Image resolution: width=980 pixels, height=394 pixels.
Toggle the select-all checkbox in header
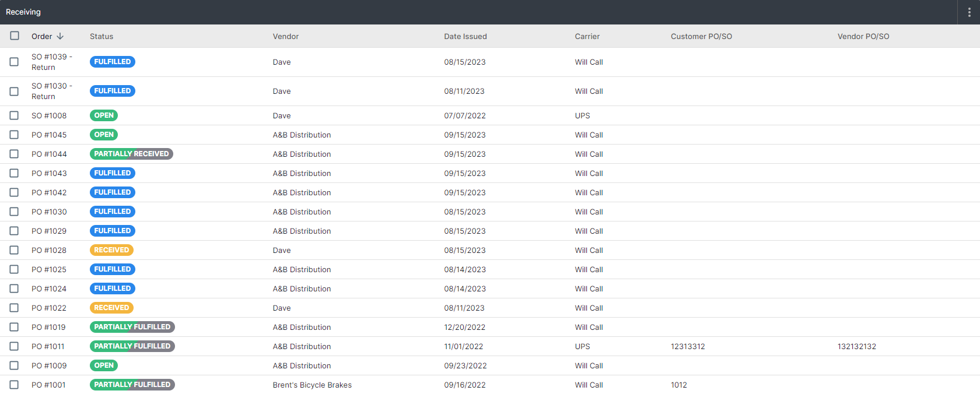(x=15, y=36)
